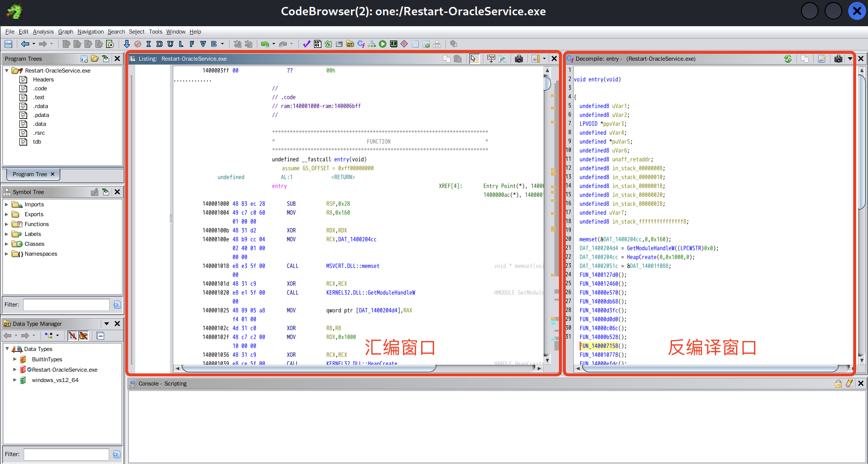The width and height of the screenshot is (868, 464).
Task: Click the green Run Script play icon
Action: (x=383, y=44)
